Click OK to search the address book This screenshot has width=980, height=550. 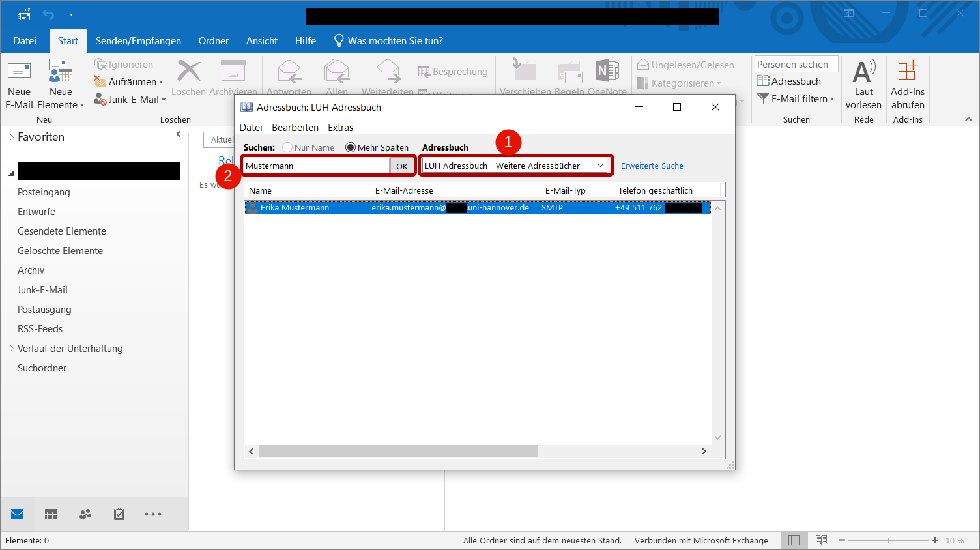(402, 166)
